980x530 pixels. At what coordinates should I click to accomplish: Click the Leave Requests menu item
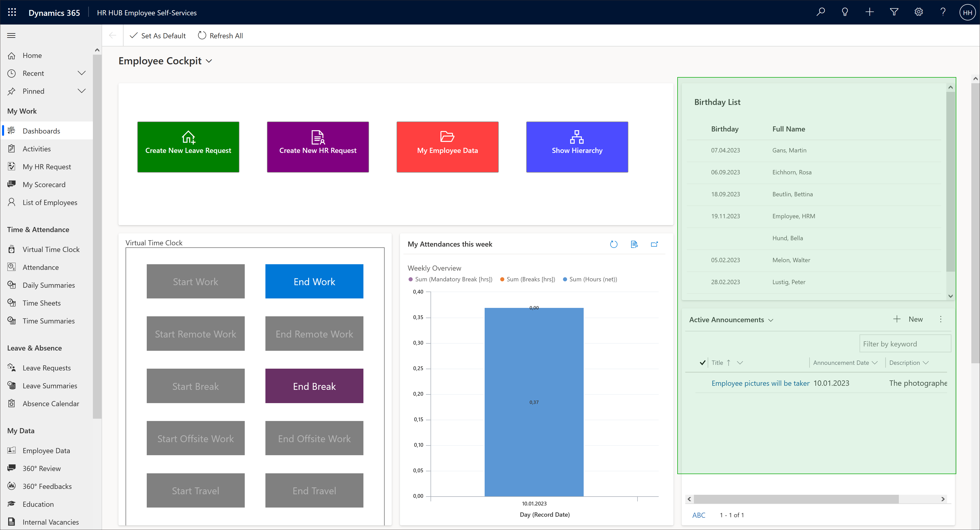tap(47, 367)
